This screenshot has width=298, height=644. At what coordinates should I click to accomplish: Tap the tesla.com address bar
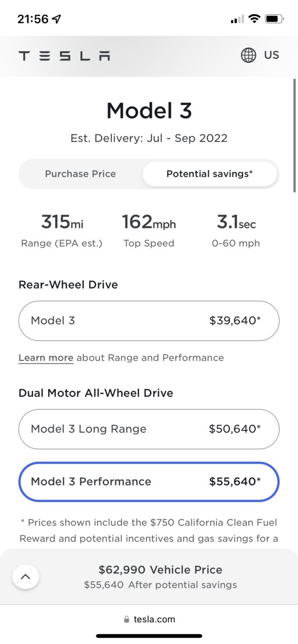click(x=149, y=619)
